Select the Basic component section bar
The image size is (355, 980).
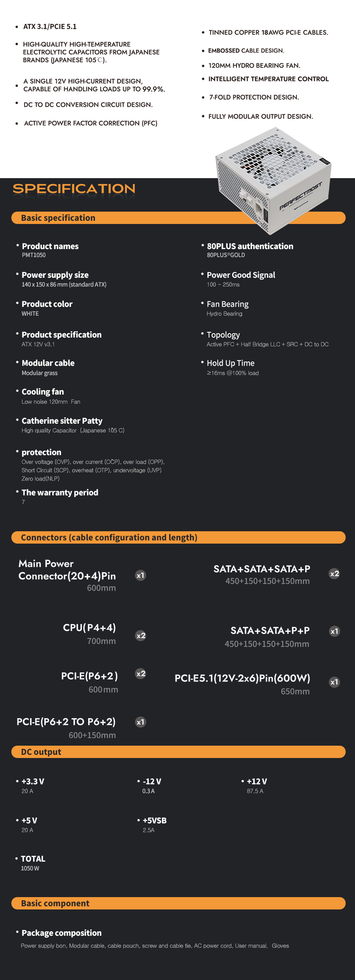178,903
